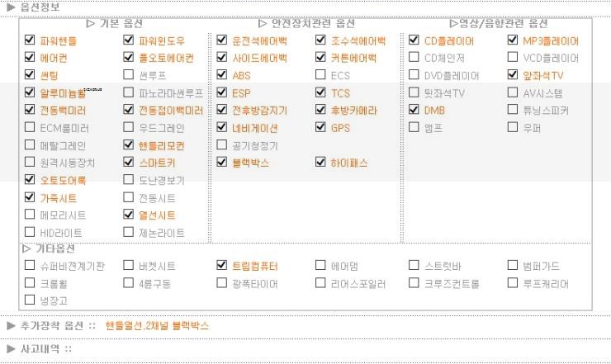Uncheck the 트립컴퓨터 option

pyautogui.click(x=221, y=266)
